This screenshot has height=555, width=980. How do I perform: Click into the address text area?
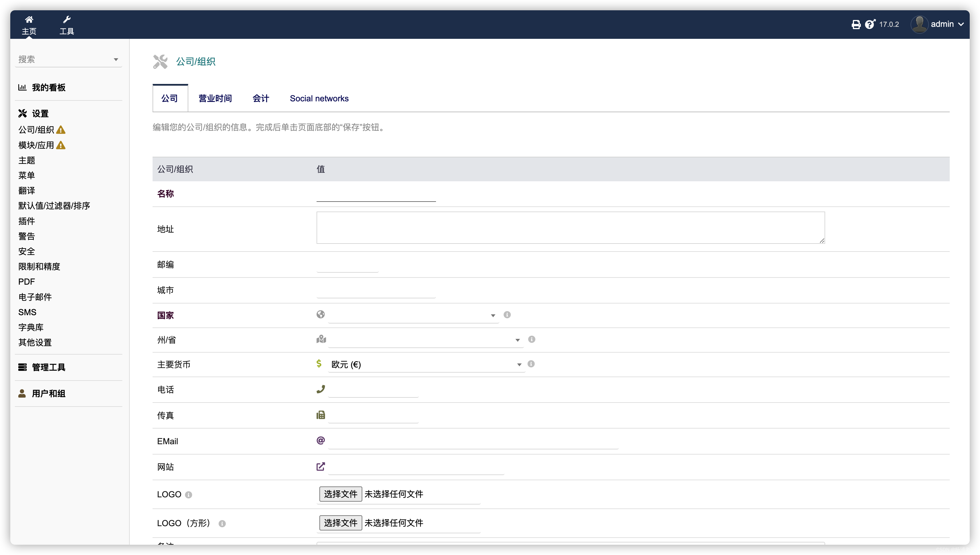[x=570, y=228]
